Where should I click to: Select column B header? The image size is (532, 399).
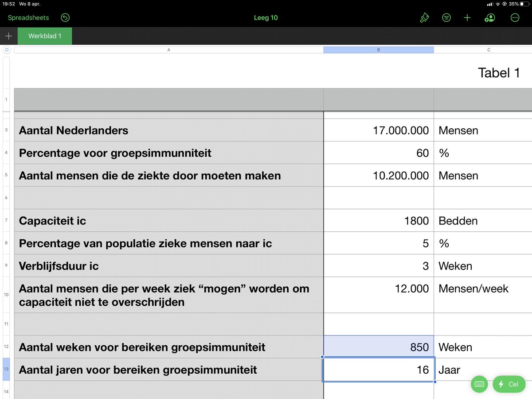(x=379, y=50)
